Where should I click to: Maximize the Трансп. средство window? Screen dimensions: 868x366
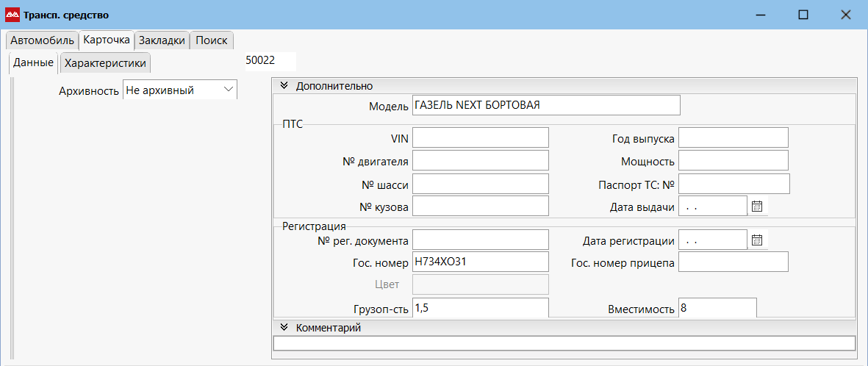tap(803, 15)
